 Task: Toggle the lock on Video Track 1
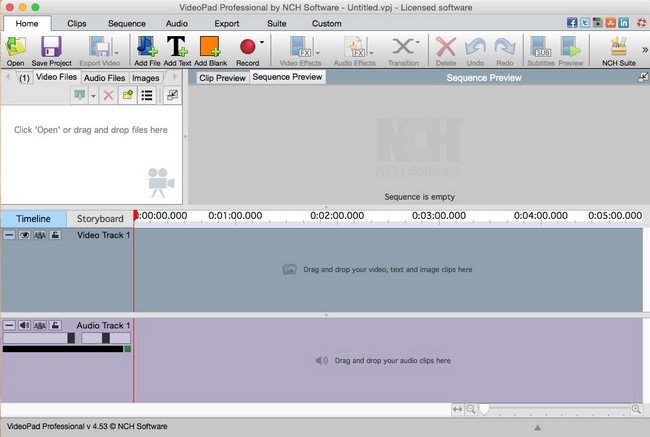click(x=55, y=235)
